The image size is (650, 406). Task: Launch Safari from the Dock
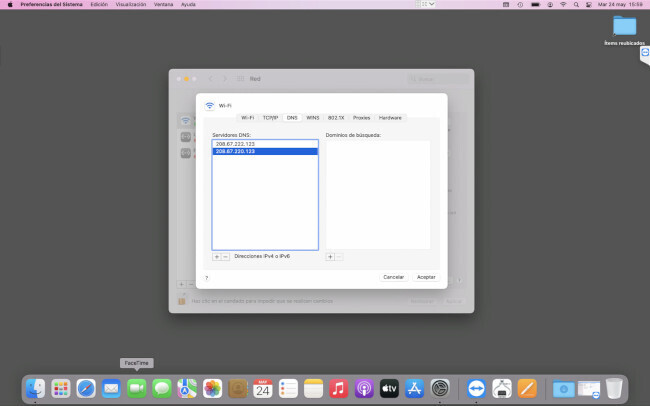(86, 387)
